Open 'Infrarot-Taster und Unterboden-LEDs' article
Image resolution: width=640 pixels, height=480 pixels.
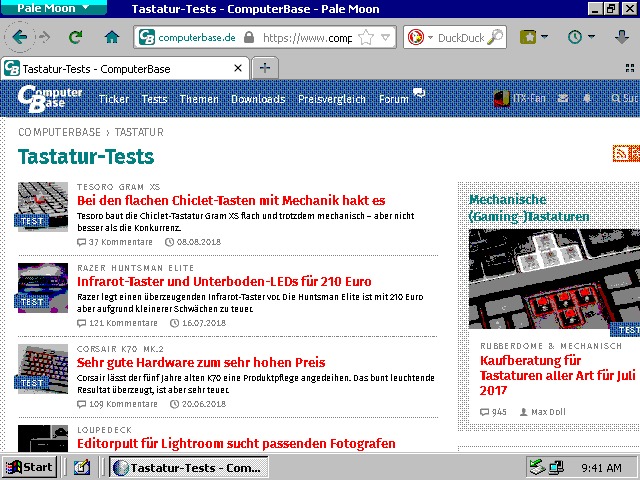224,282
